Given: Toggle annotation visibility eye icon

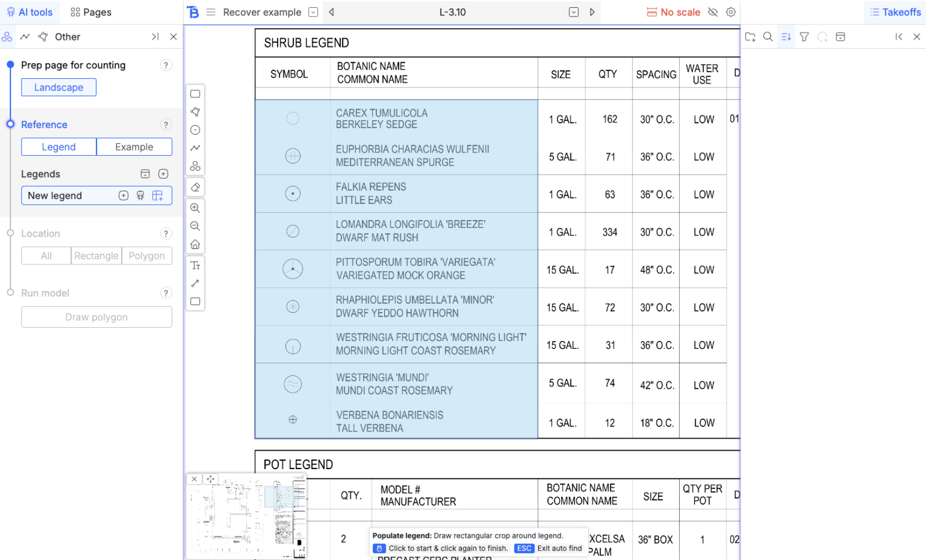Looking at the screenshot, I should [713, 12].
